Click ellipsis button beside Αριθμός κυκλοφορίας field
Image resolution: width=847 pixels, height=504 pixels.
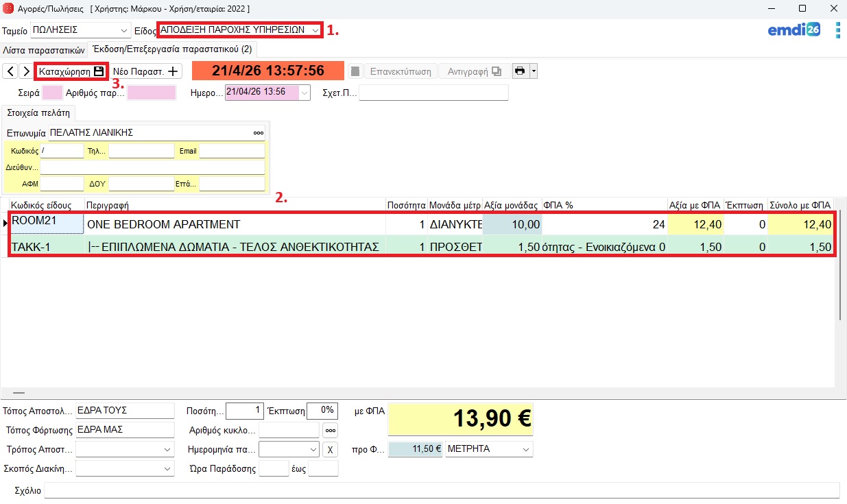pyautogui.click(x=331, y=431)
